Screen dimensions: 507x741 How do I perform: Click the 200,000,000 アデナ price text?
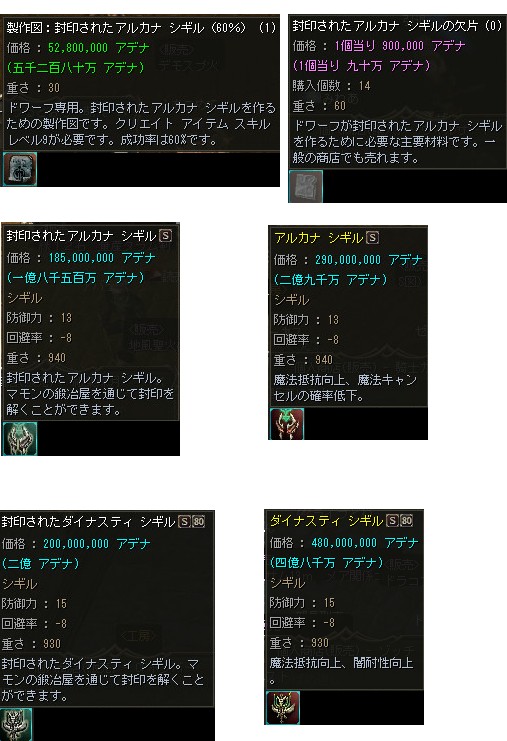click(x=96, y=543)
